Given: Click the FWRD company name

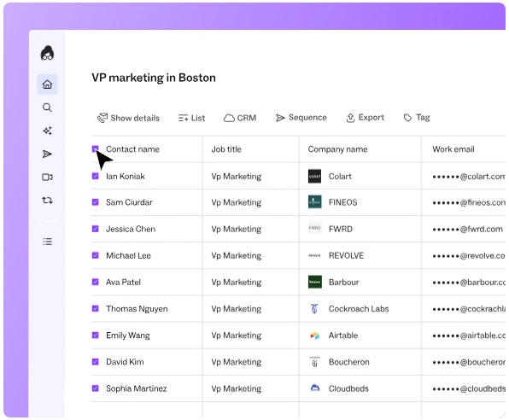Looking at the screenshot, I should pos(341,229).
